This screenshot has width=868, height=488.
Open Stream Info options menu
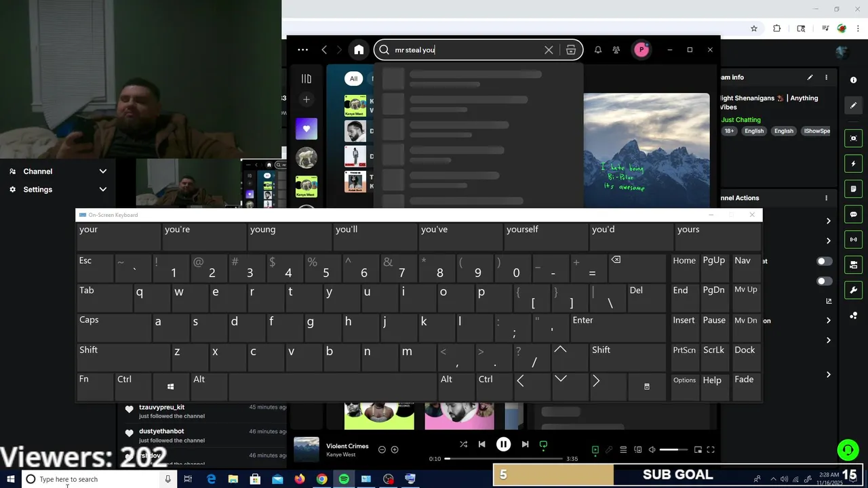(826, 77)
